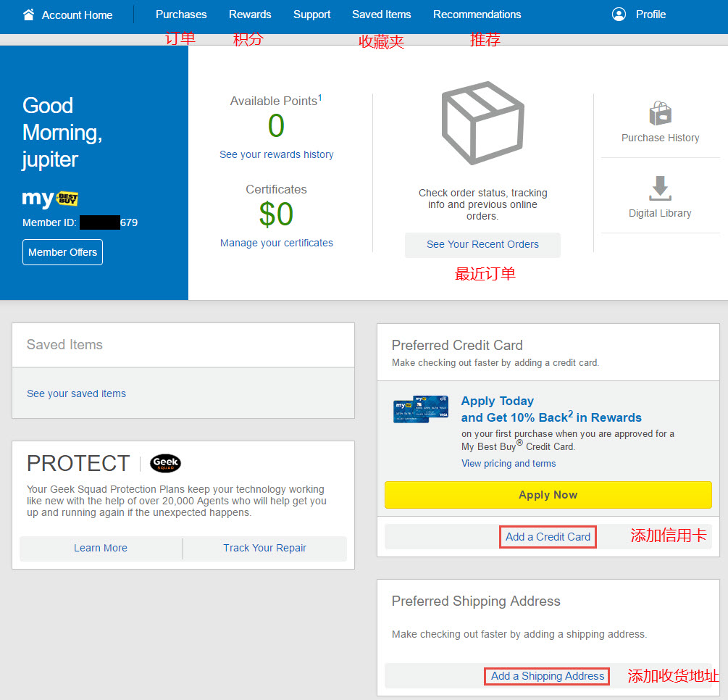The width and height of the screenshot is (728, 700).
Task: Open the Account Home page
Action: click(68, 15)
